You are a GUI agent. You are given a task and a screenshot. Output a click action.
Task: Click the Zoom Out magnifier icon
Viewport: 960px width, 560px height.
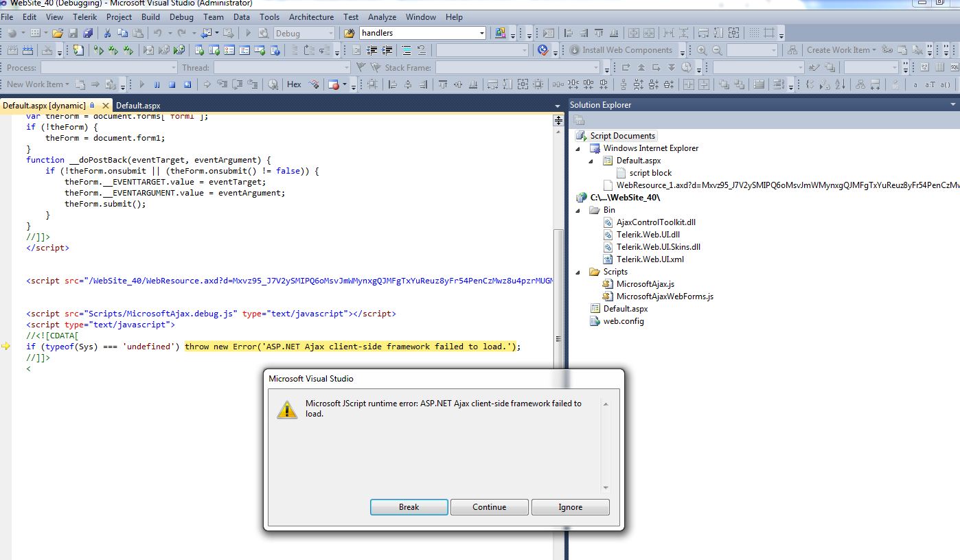tap(717, 50)
